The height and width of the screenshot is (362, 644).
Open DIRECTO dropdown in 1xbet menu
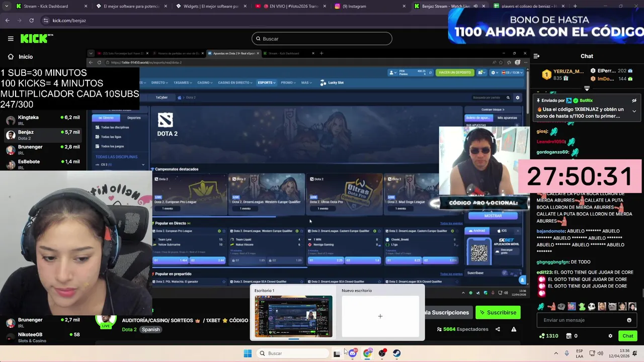pos(159,82)
